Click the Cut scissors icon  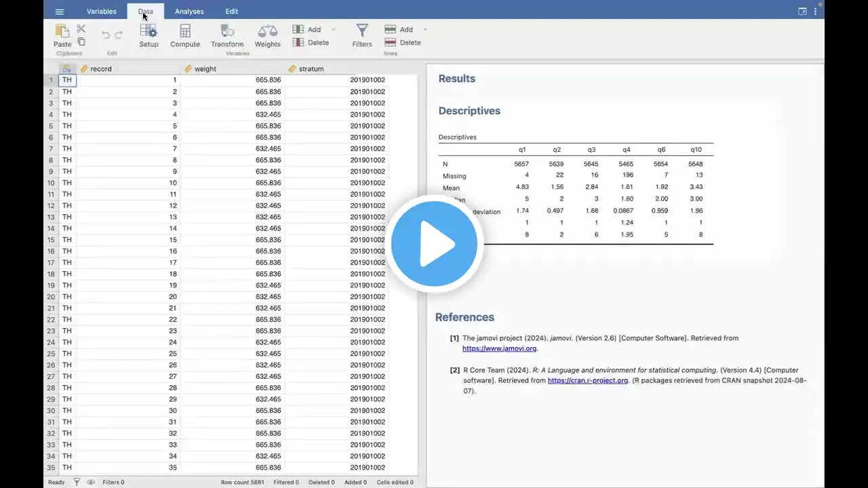81,28
